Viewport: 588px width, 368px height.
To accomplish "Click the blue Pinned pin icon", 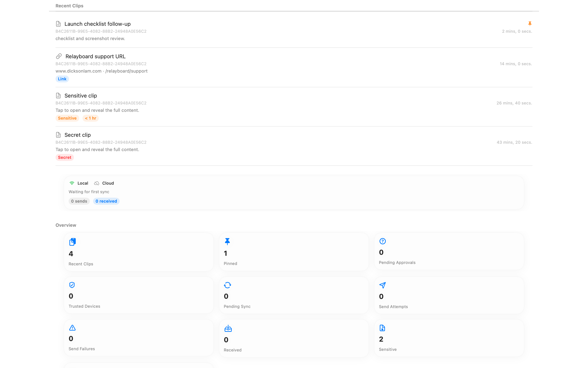I will (x=227, y=241).
